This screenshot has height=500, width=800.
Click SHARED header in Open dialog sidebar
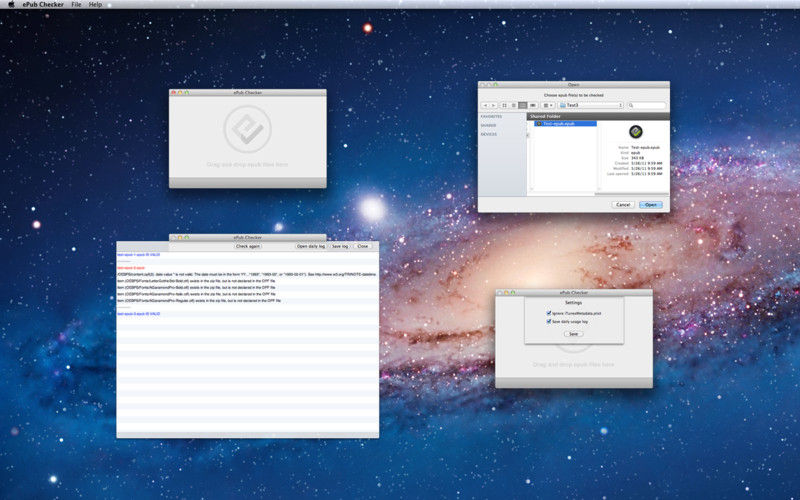(x=488, y=126)
